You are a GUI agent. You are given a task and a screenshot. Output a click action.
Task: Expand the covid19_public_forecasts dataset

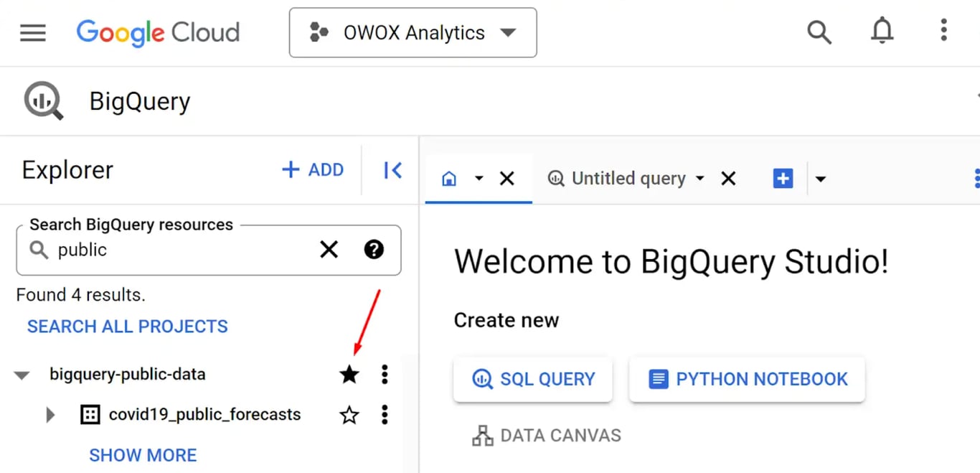coord(50,415)
